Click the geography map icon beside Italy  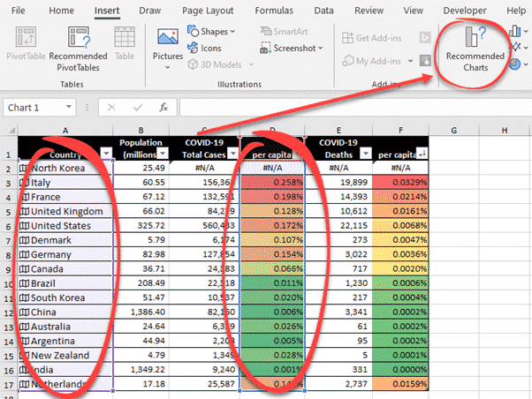pos(24,183)
